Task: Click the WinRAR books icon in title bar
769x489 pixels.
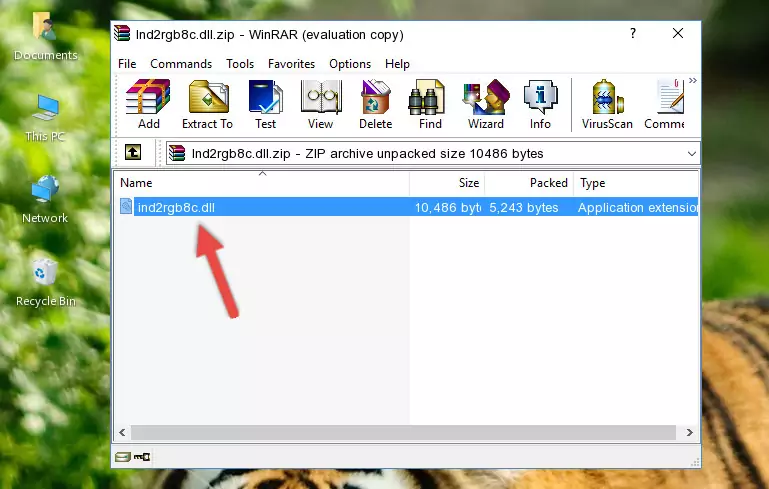Action: click(x=122, y=34)
